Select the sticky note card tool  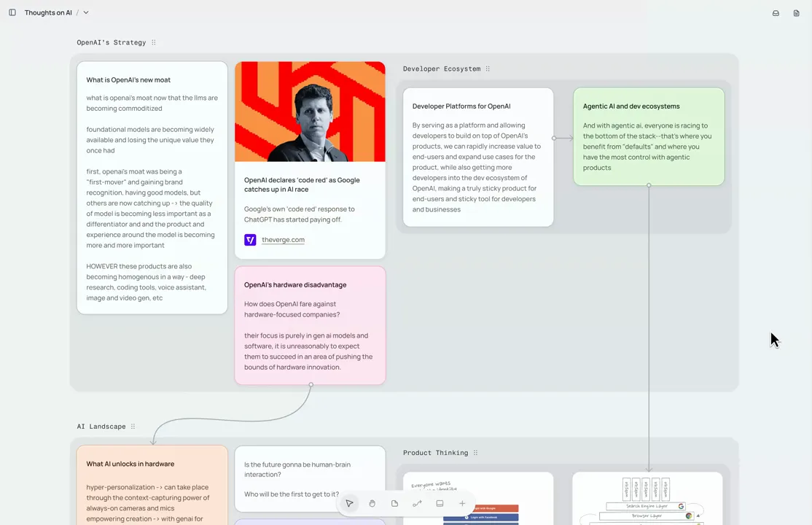point(394,503)
